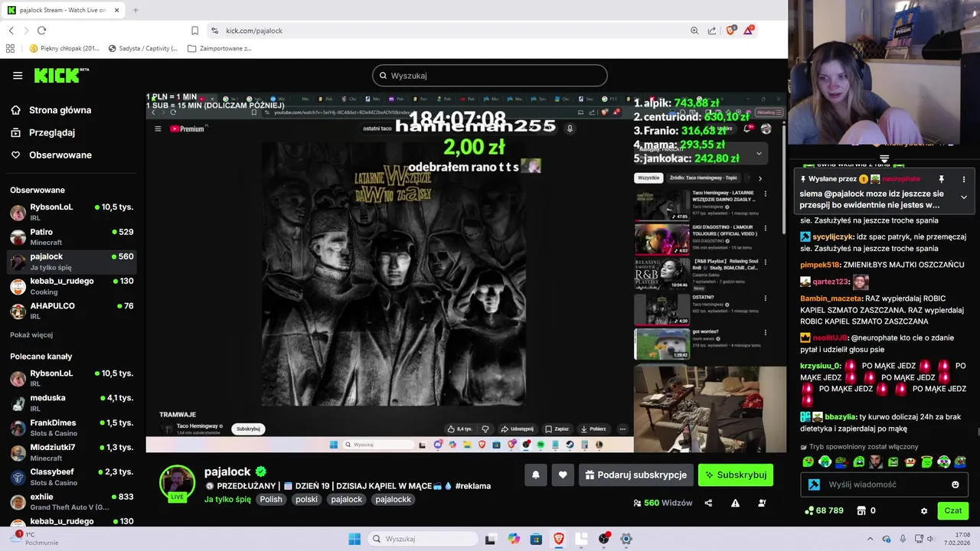Open the Kick hamburger sidebar menu
980x551 pixels.
pos(18,75)
